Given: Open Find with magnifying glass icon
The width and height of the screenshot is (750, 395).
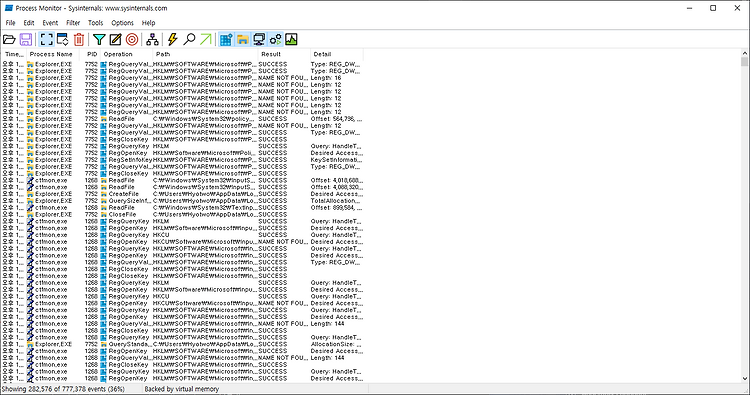Looking at the screenshot, I should [189, 39].
